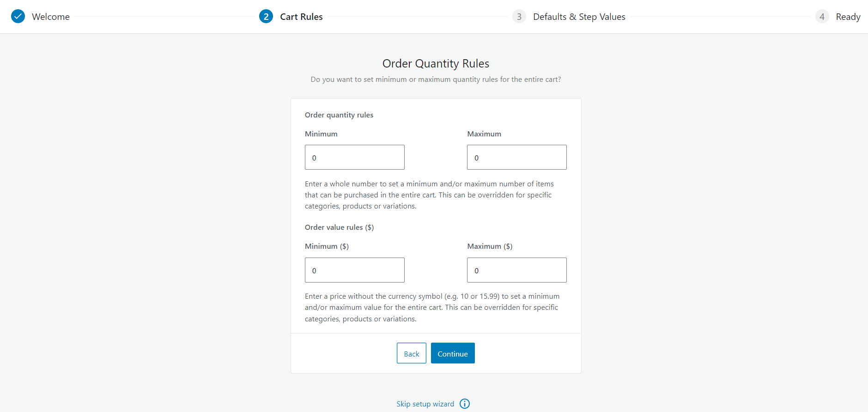The width and height of the screenshot is (868, 412).
Task: Open the Defaults & Step Values step
Action: 579,16
